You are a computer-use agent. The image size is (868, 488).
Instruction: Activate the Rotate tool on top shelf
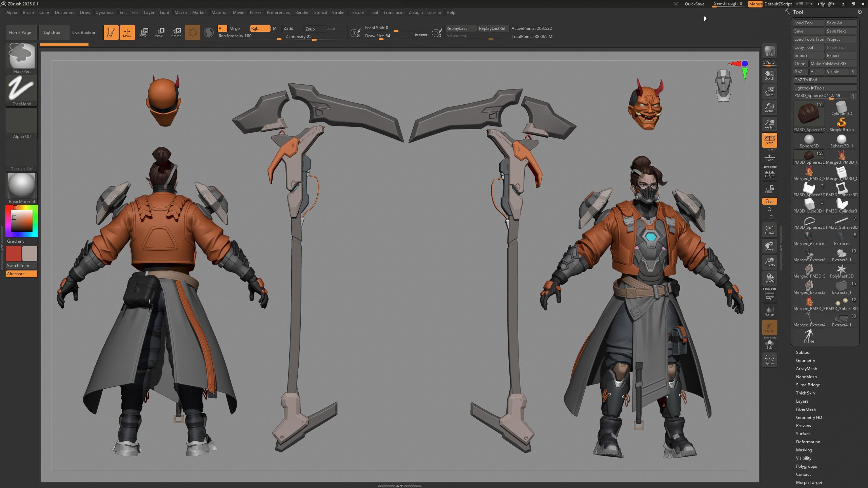point(176,32)
